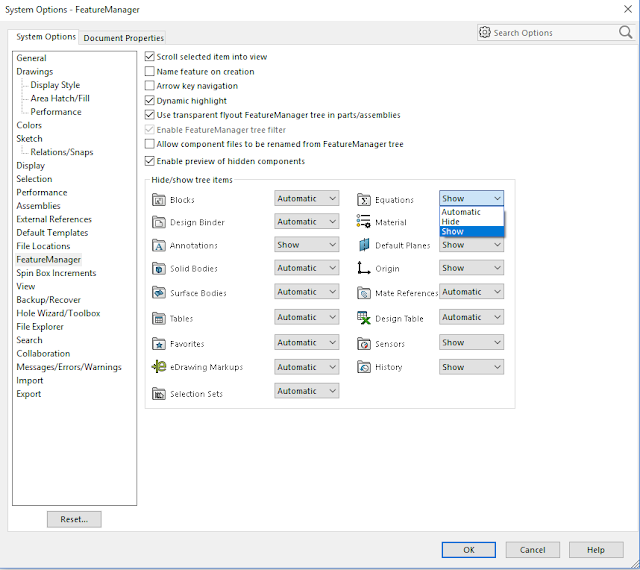Click the Design Binder folder icon
640x570 pixels.
click(159, 222)
